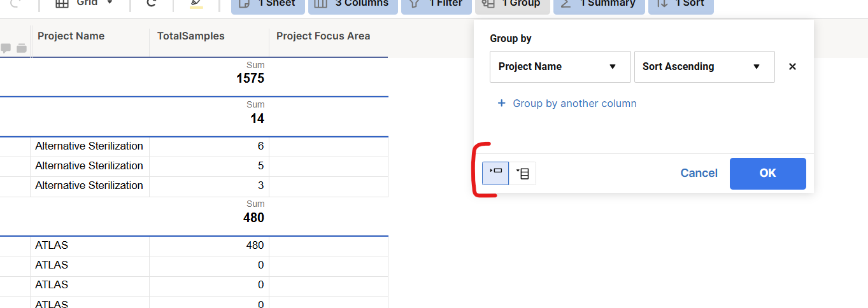Viewport: 868px width, 308px height.
Task: Open the Project Name group-by dropdown
Action: (560, 67)
